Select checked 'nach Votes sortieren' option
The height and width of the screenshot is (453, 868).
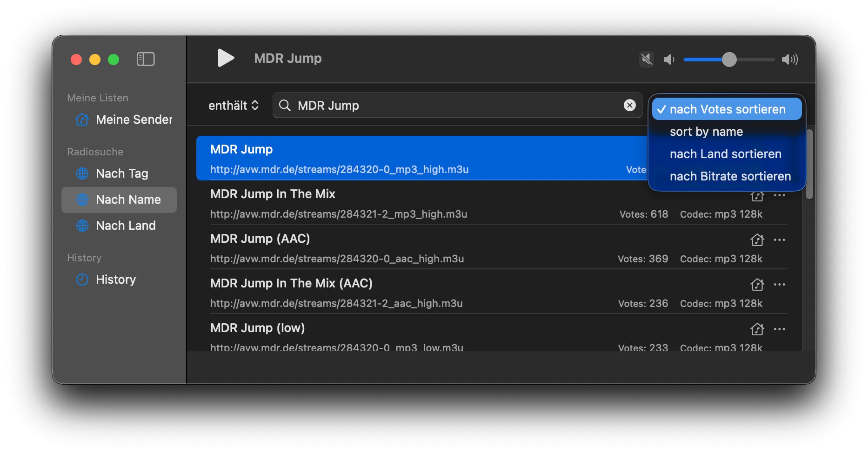727,109
